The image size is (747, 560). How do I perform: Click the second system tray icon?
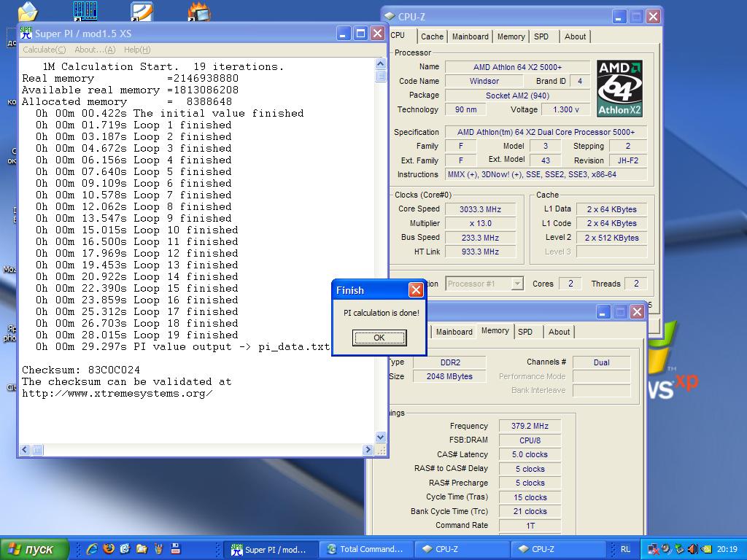[667, 550]
